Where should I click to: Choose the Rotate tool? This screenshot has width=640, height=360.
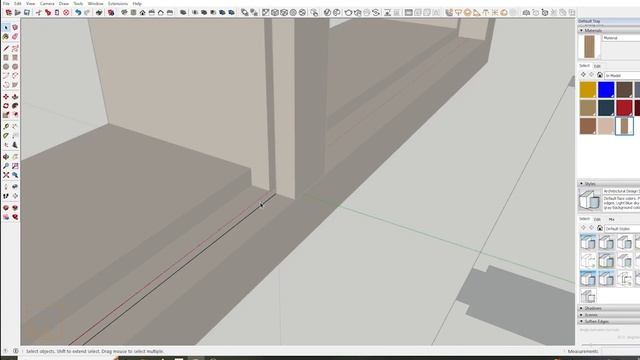pyautogui.click(x=6, y=106)
